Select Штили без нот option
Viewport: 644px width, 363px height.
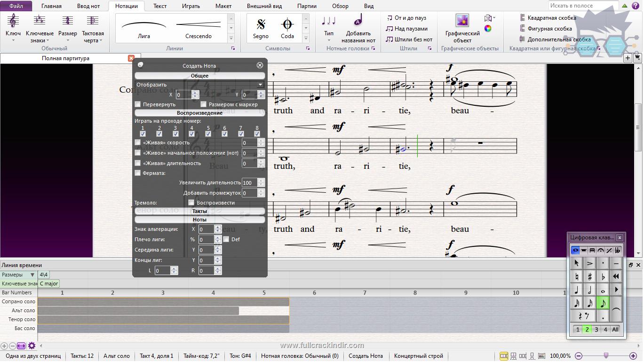tap(409, 39)
